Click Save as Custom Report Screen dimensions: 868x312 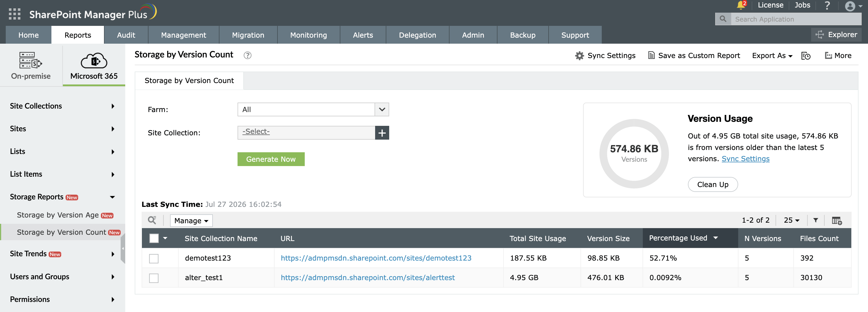pyautogui.click(x=694, y=56)
